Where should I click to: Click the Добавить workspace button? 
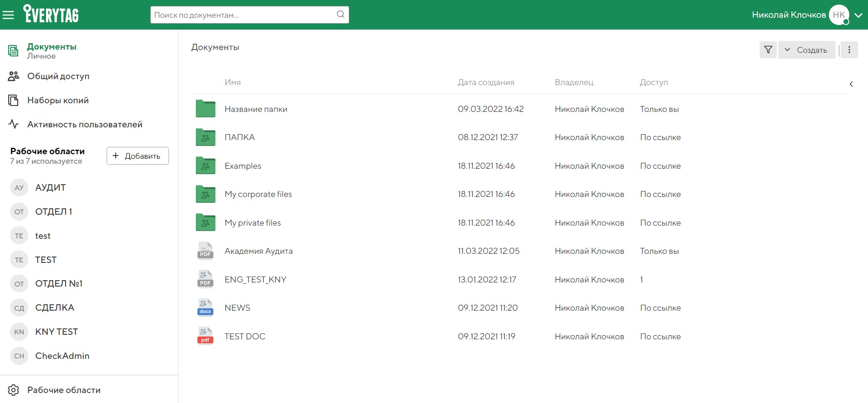[138, 156]
